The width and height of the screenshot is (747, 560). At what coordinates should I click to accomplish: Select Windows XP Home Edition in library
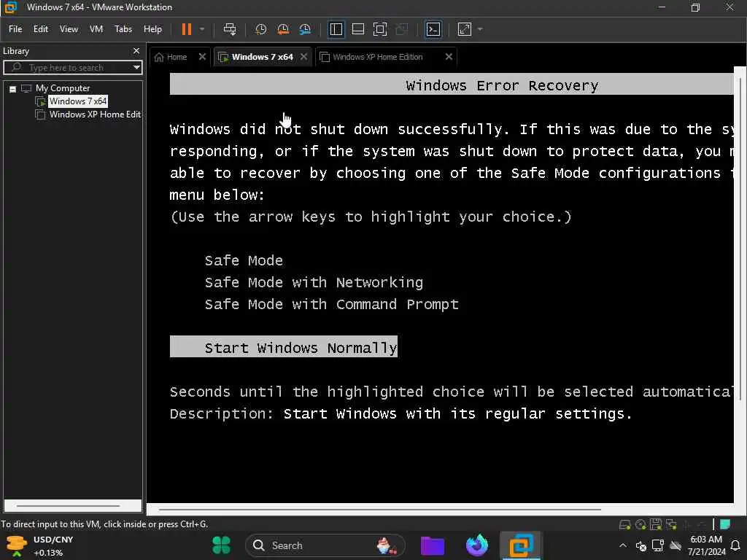pyautogui.click(x=95, y=114)
